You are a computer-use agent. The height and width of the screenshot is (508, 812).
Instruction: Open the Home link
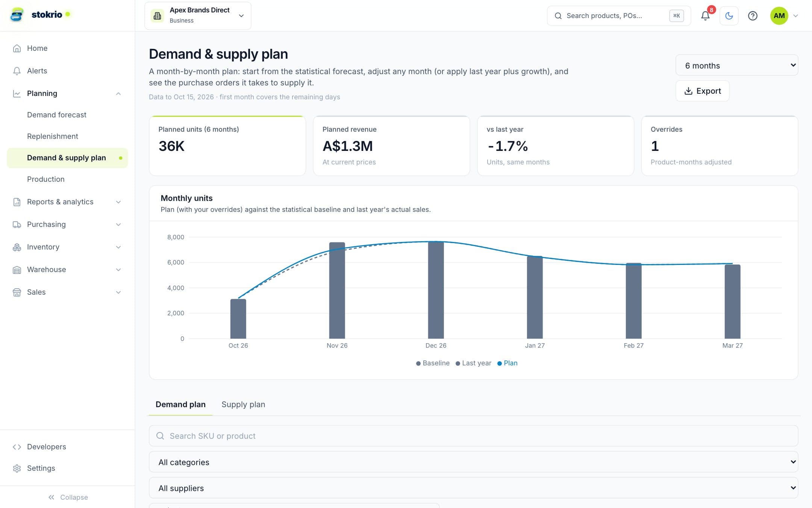[x=37, y=48]
